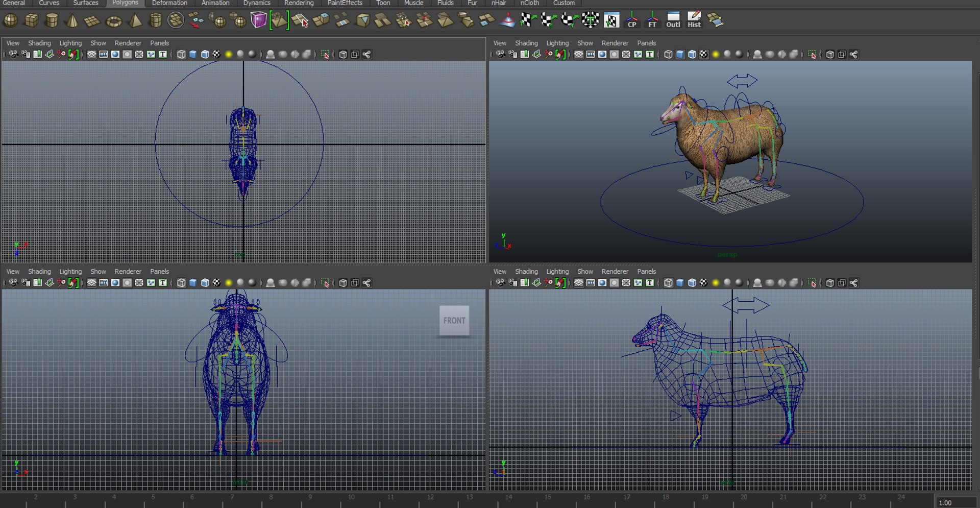Screen dimensions: 980x508
Task: Create a polygon pyramid from the shelf
Action: [135, 21]
